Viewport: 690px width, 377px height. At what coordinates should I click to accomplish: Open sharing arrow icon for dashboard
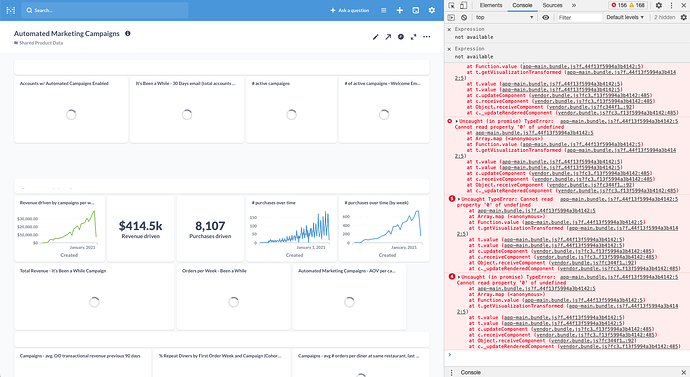[388, 37]
